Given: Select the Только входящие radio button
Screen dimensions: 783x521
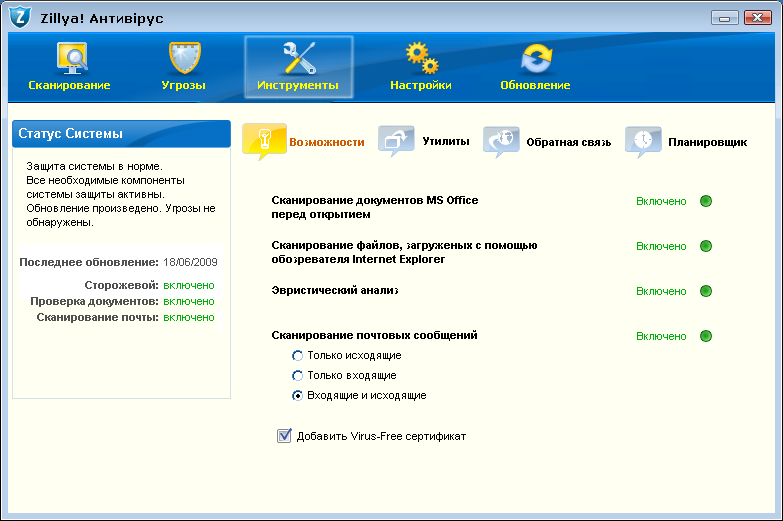Looking at the screenshot, I should (x=297, y=376).
